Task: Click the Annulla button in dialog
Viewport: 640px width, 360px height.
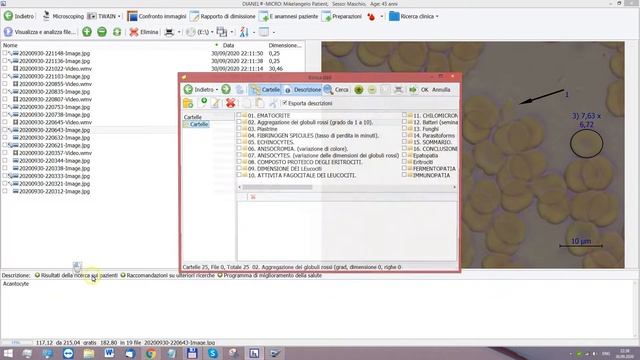Action: pos(441,89)
